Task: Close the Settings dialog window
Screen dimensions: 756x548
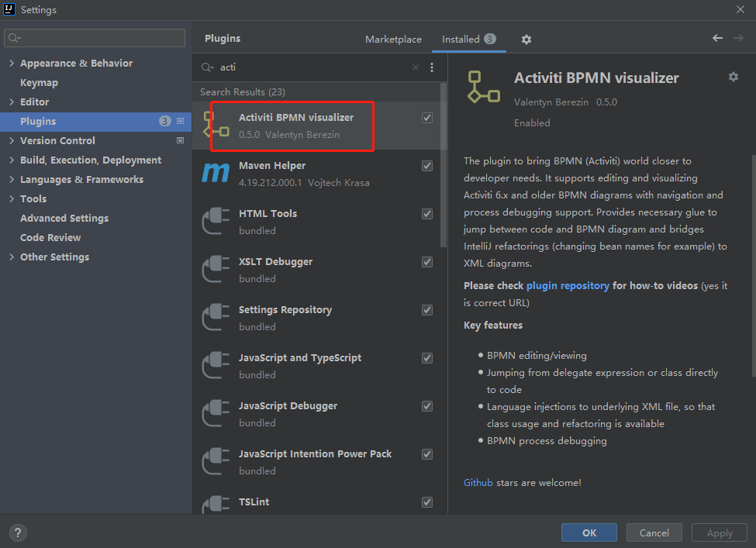Action: coord(740,9)
